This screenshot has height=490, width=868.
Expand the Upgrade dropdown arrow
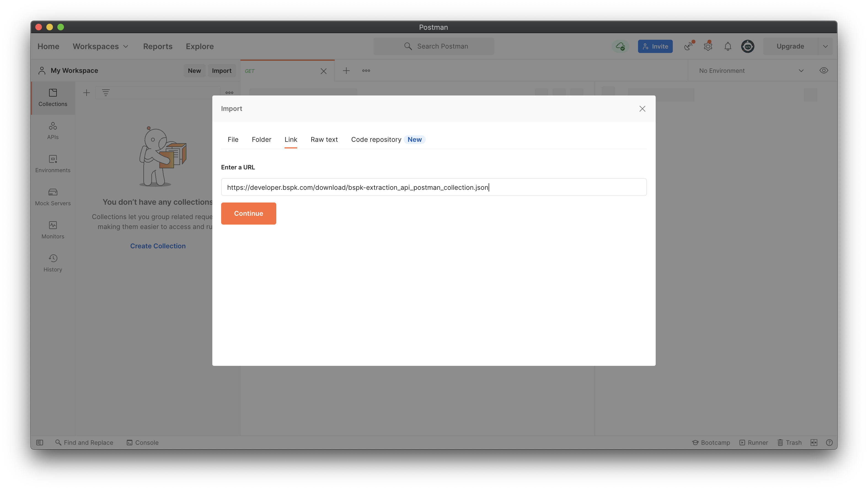825,46
